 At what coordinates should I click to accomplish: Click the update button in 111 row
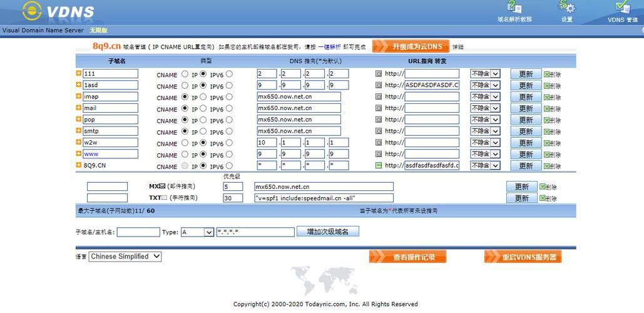point(526,74)
